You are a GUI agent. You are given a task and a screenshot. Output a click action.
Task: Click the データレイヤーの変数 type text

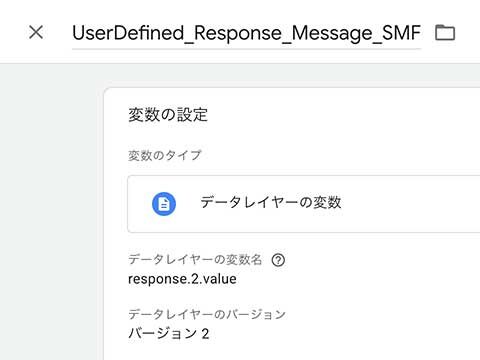coord(271,203)
